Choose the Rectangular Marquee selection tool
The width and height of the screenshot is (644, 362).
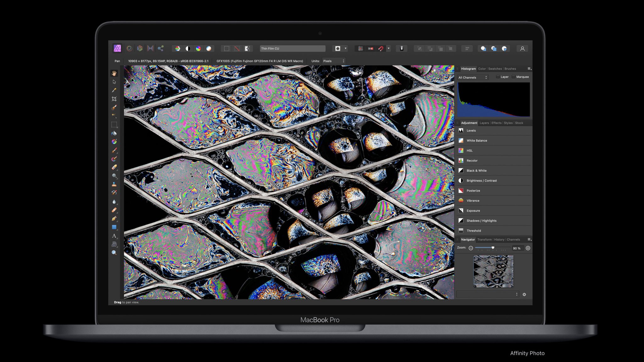point(114,124)
